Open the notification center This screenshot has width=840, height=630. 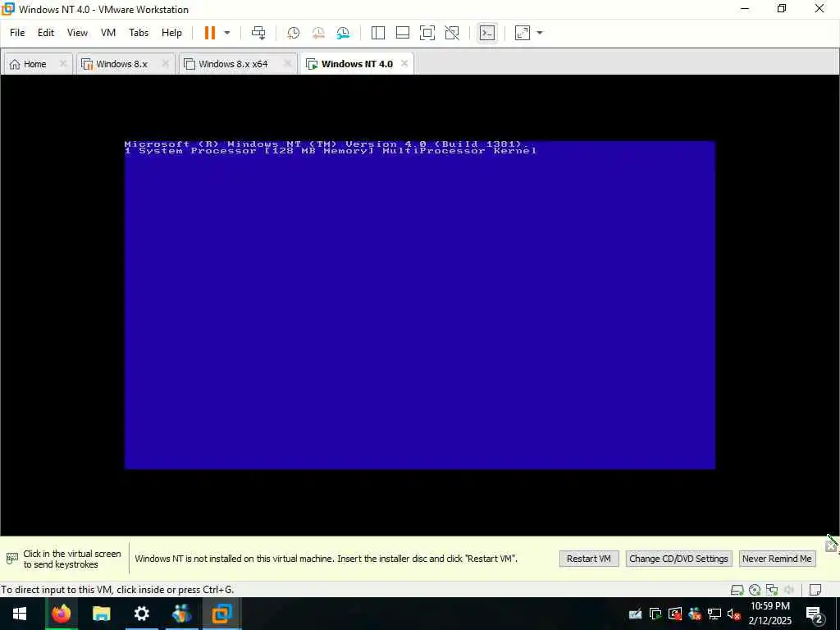click(x=815, y=614)
